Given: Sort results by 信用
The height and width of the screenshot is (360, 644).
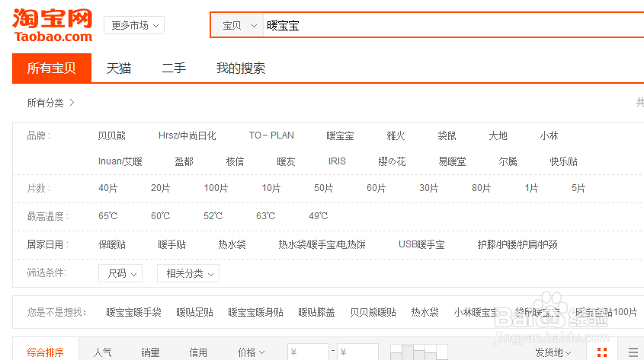Looking at the screenshot, I should tap(198, 352).
